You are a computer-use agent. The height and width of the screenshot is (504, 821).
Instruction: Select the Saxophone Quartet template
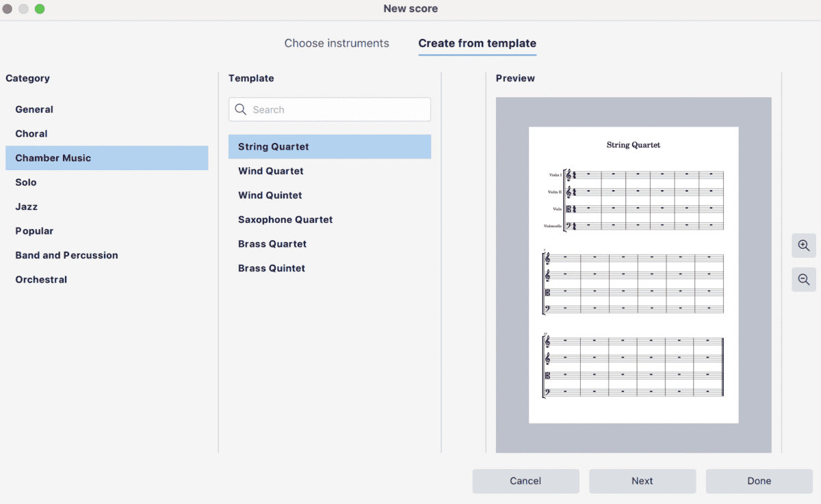click(285, 220)
